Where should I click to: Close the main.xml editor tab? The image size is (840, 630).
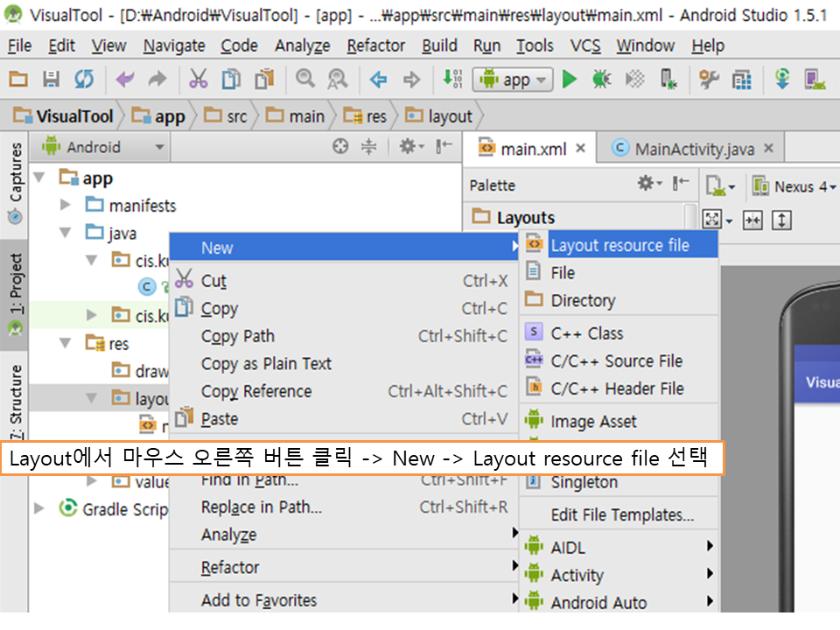tap(580, 149)
